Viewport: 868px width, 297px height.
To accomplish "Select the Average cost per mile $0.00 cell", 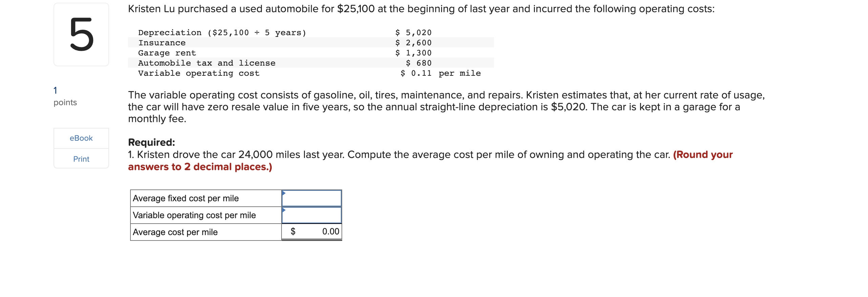I will (x=311, y=231).
